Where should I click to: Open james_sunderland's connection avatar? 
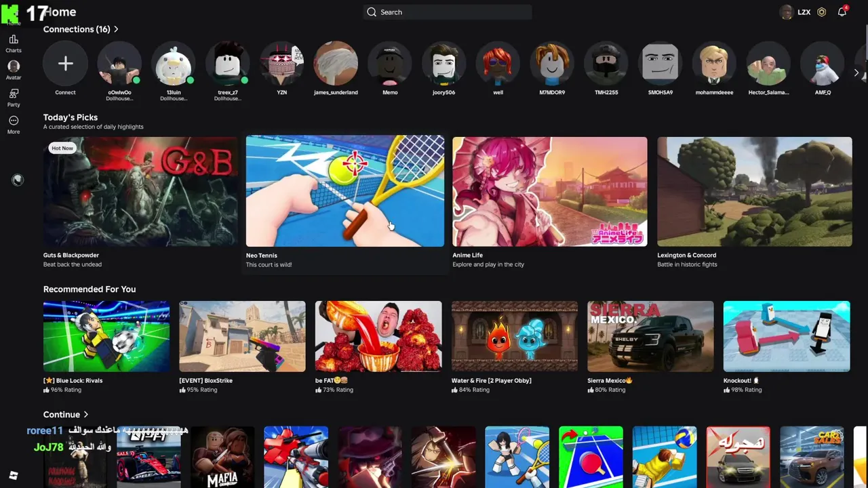[336, 64]
